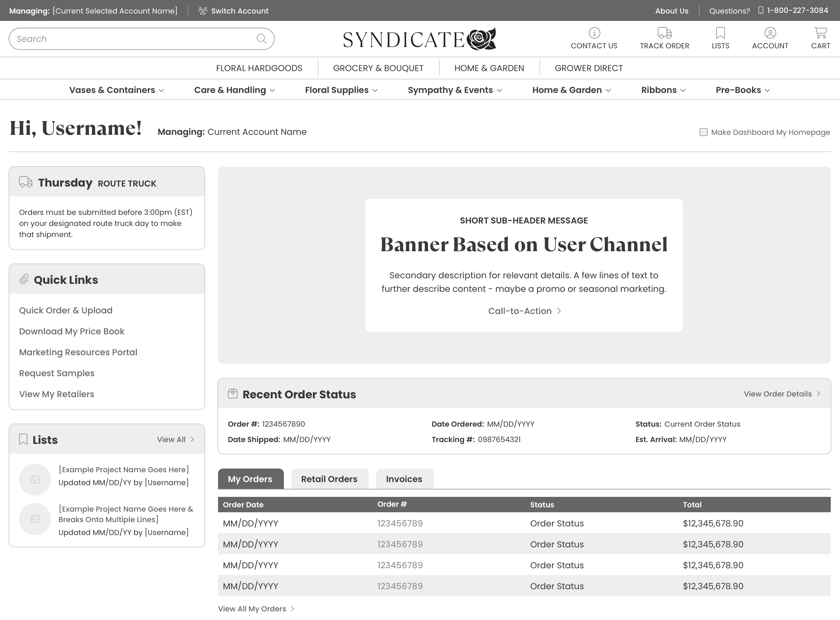This screenshot has width=840, height=620.
Task: Select Grower Direct channel
Action: (588, 68)
